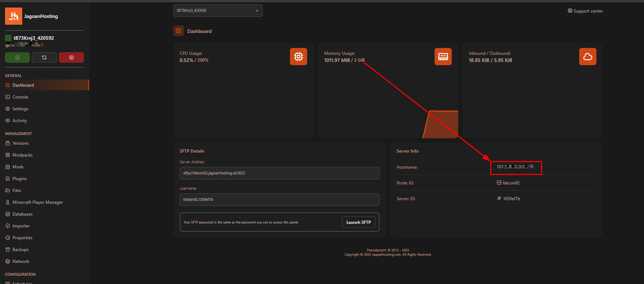This screenshot has width=644, height=284.
Task: Click the SFTP Server Address field
Action: click(x=279, y=173)
